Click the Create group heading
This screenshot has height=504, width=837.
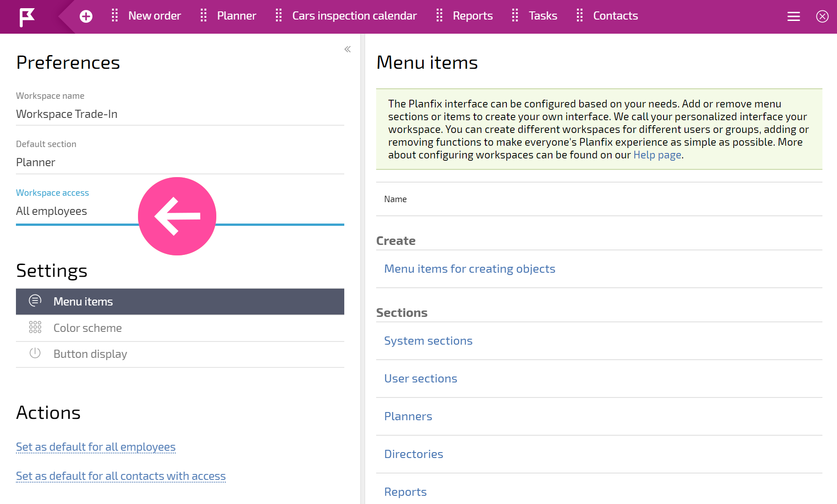[x=396, y=241]
